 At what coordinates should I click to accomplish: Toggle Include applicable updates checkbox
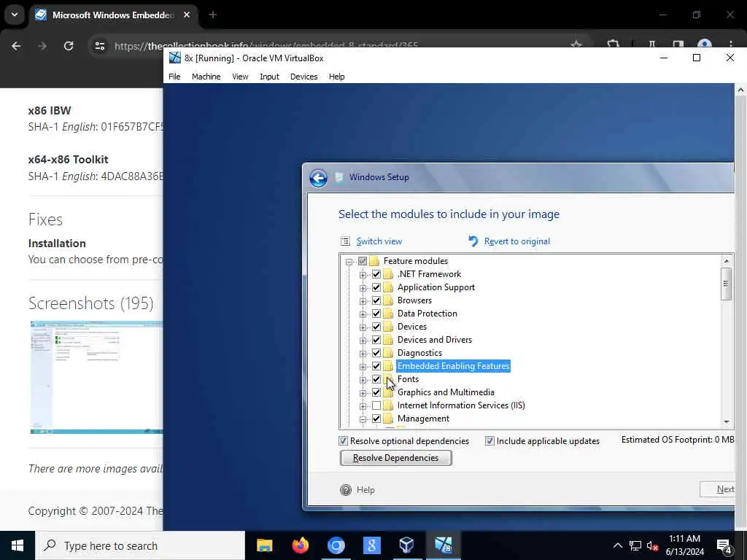pyautogui.click(x=489, y=441)
